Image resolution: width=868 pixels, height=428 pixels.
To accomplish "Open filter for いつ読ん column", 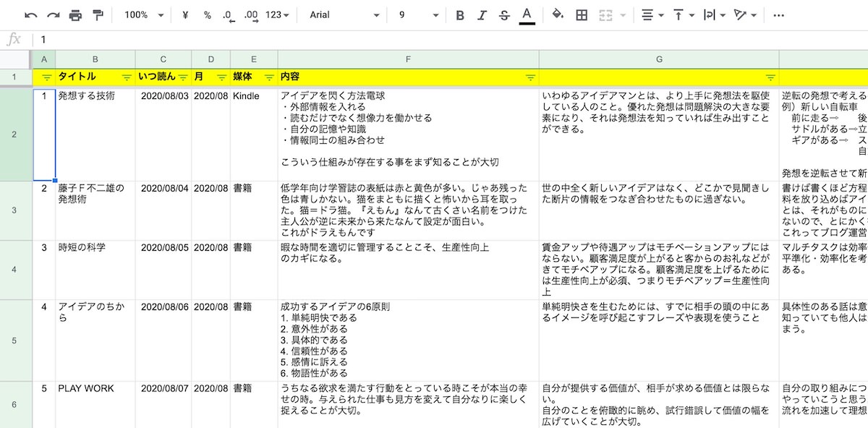I will [183, 77].
